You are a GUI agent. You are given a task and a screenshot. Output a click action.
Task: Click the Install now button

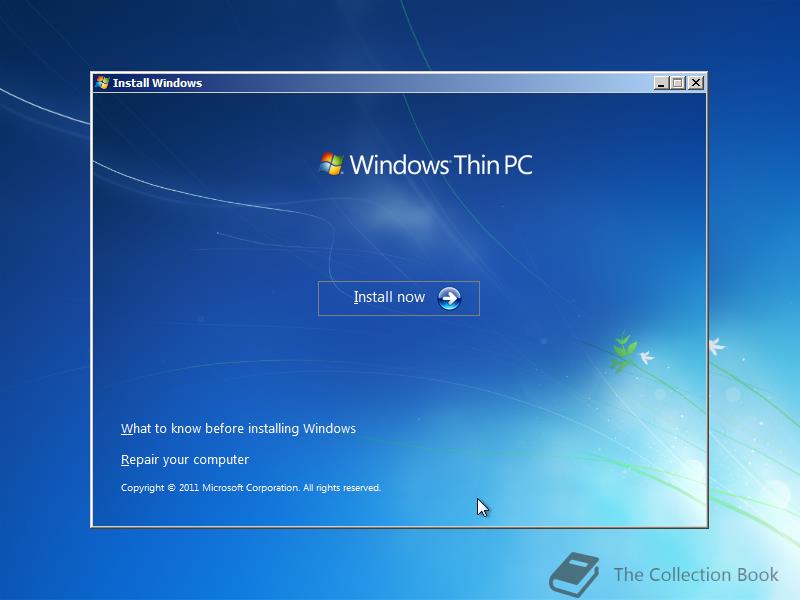pos(398,298)
